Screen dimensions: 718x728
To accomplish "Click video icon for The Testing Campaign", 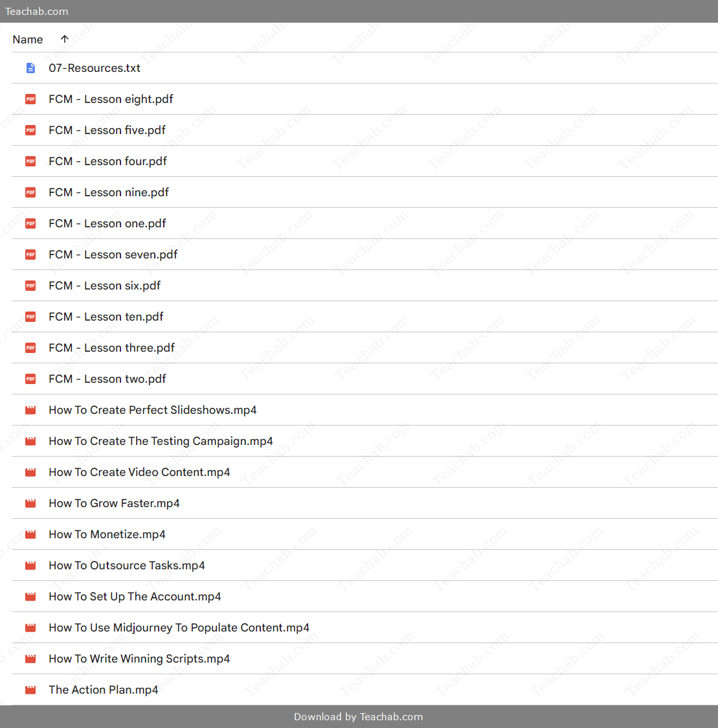I will 30,442.
